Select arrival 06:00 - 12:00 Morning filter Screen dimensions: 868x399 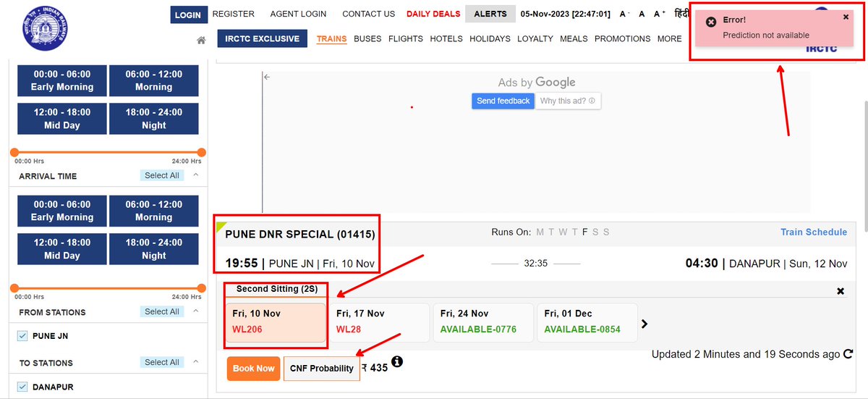coord(154,211)
